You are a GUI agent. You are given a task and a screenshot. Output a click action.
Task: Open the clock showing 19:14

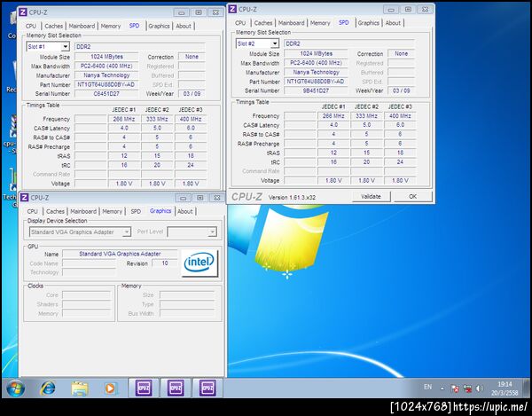pyautogui.click(x=505, y=389)
